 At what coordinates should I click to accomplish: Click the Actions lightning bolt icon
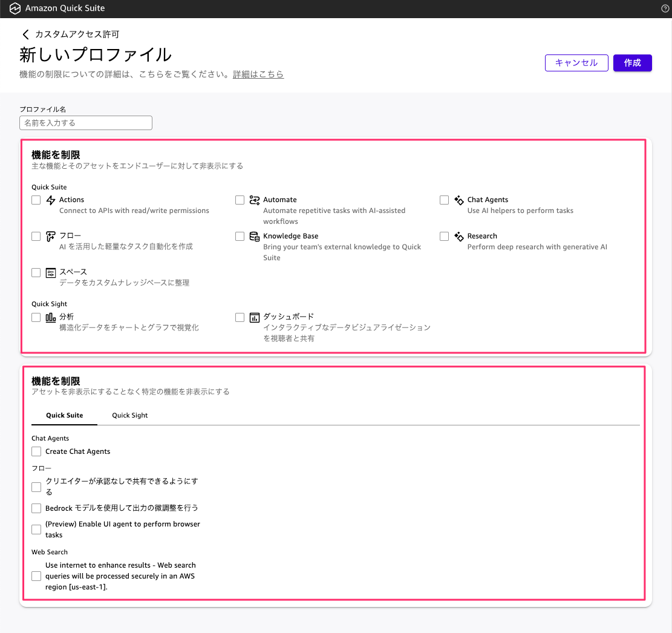coord(51,200)
